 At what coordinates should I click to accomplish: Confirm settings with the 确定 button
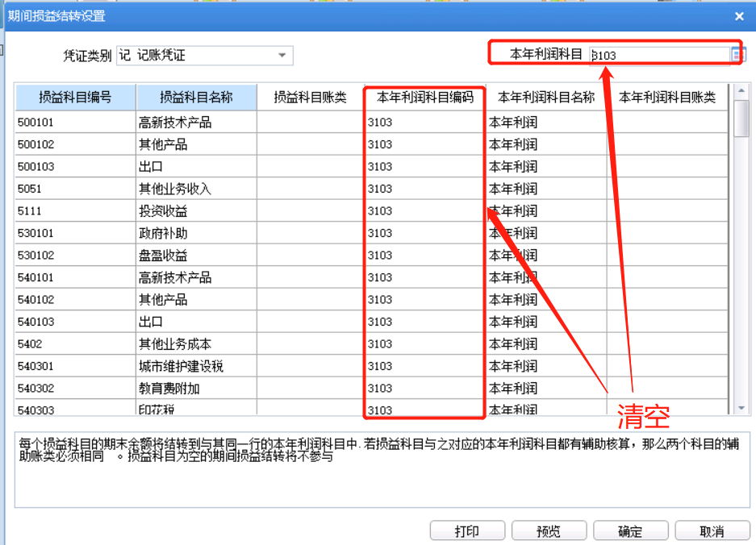pyautogui.click(x=630, y=531)
